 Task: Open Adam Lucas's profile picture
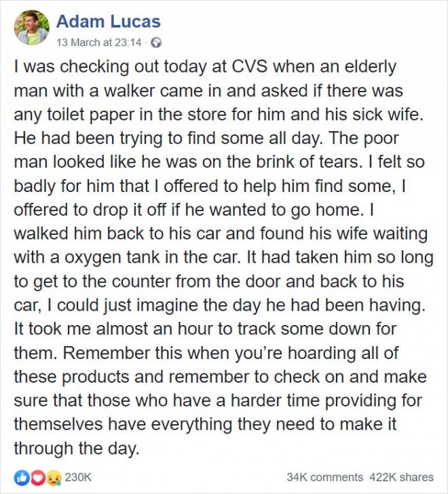tap(31, 27)
